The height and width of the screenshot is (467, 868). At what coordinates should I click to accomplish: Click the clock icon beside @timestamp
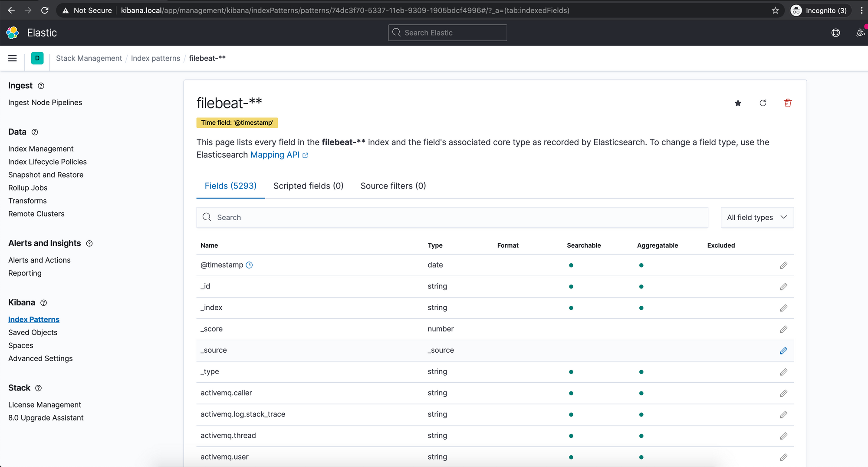[x=249, y=265]
